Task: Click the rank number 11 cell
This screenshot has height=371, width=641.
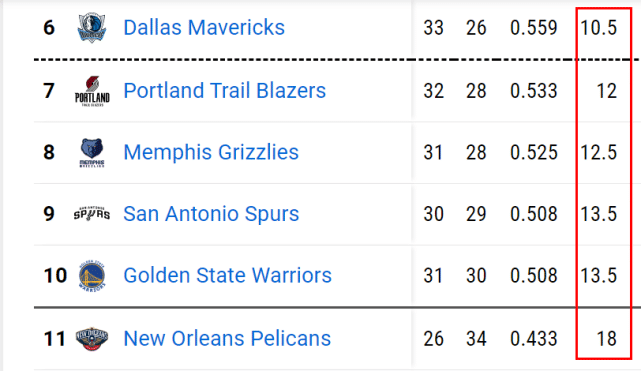Action: coord(54,339)
